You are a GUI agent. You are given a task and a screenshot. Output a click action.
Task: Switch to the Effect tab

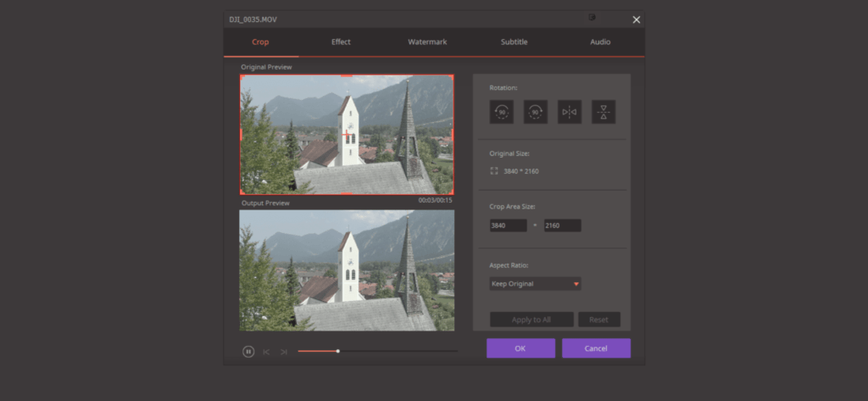(341, 42)
